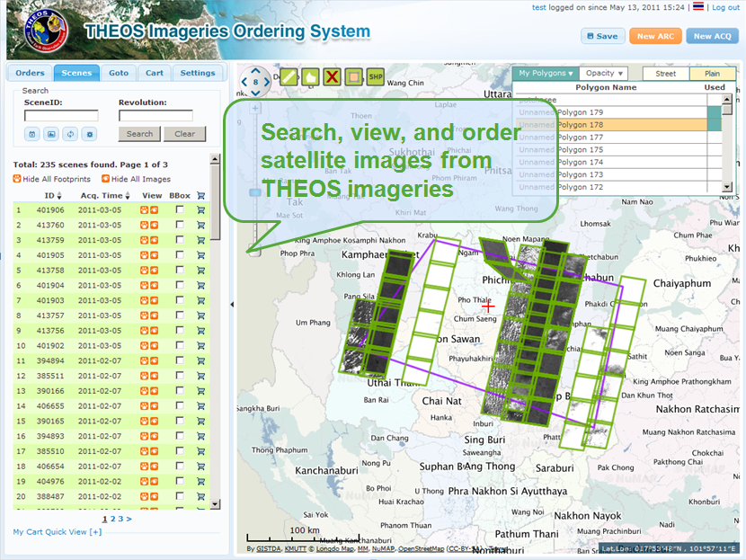Click the map zoom slider handle
The height and width of the screenshot is (560, 746).
click(255, 192)
